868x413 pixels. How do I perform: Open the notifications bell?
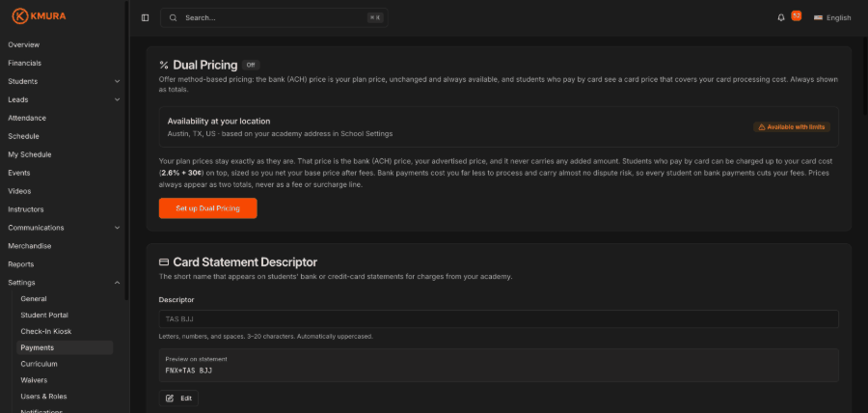tap(781, 17)
